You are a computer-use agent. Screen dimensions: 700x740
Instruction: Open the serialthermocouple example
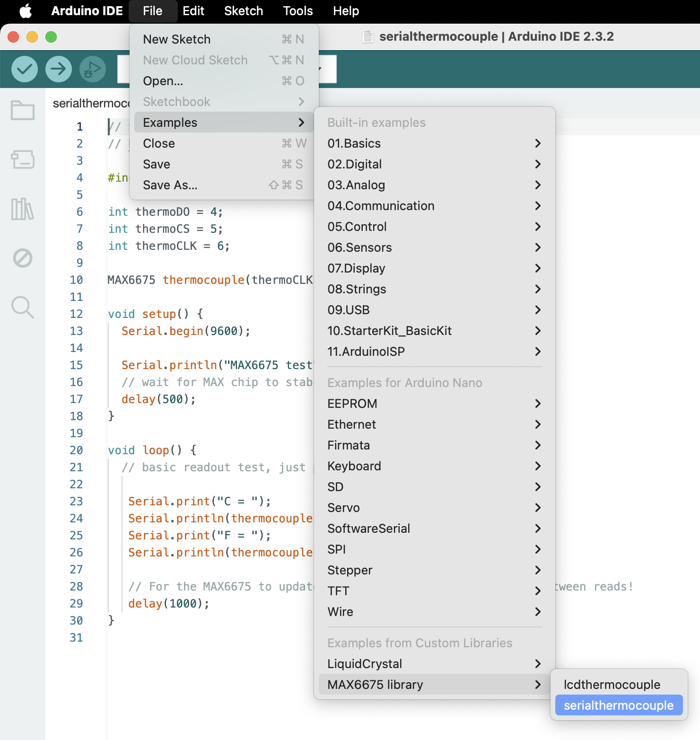click(619, 705)
